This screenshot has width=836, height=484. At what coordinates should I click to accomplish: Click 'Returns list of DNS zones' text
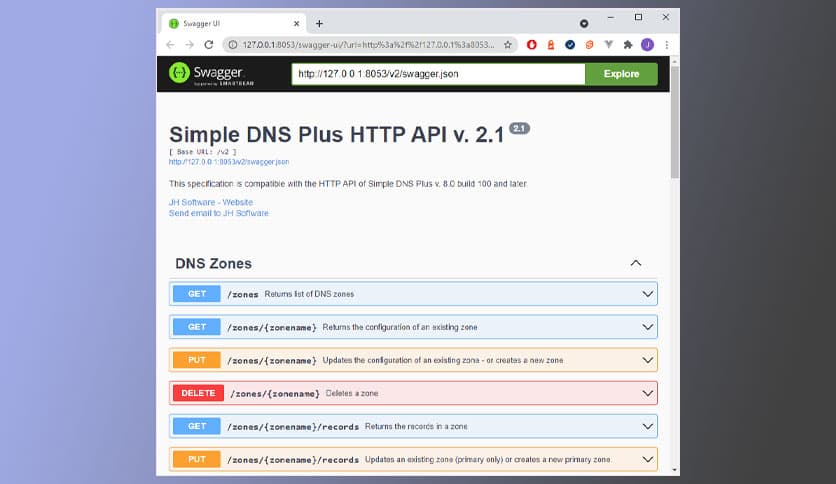(x=309, y=294)
